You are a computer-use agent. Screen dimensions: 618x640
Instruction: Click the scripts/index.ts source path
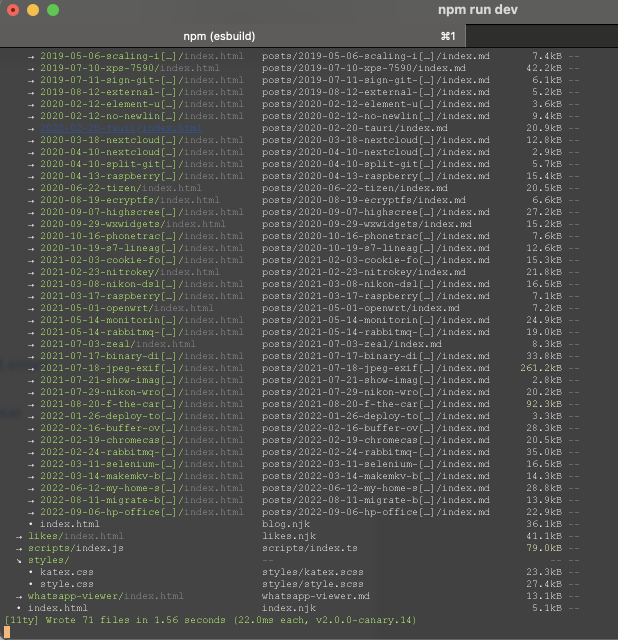[x=309, y=548]
